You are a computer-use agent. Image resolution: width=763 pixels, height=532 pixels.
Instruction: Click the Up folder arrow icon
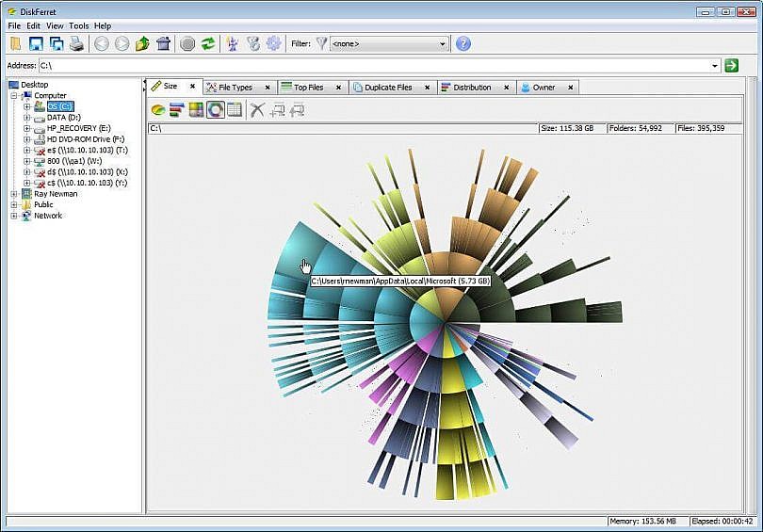(142, 43)
